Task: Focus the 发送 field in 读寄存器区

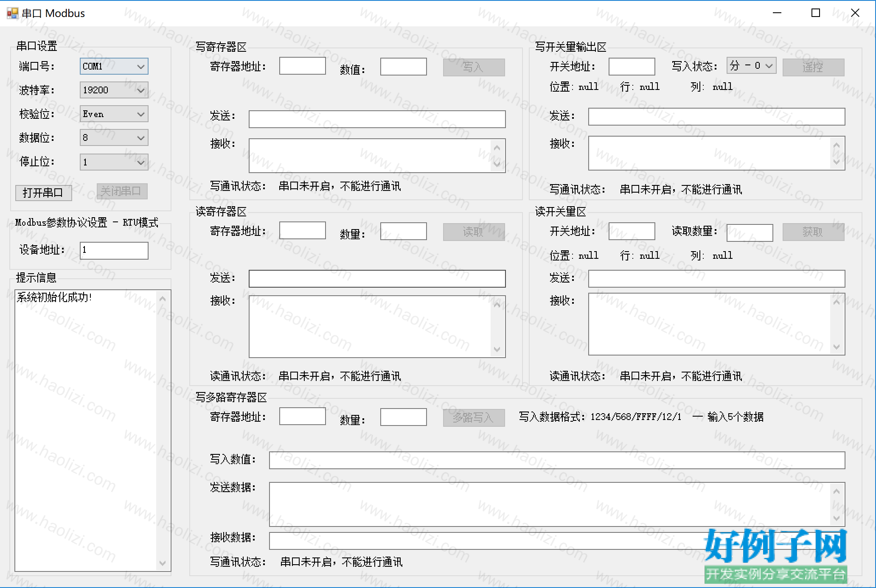Action: tap(377, 279)
